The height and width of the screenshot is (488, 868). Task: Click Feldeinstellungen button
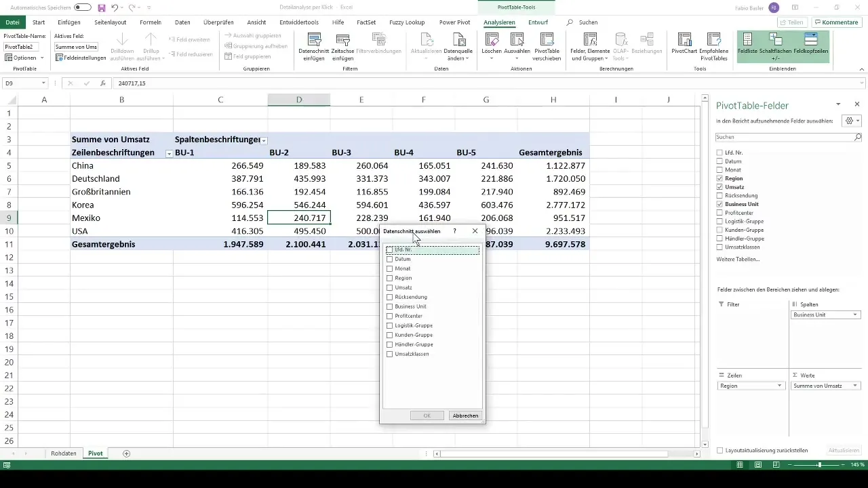pyautogui.click(x=81, y=58)
